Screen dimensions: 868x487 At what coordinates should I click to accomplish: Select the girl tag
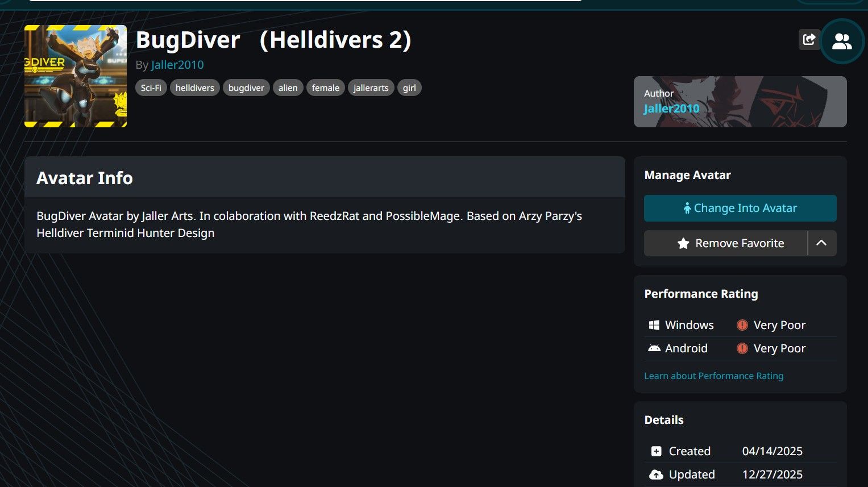point(409,88)
